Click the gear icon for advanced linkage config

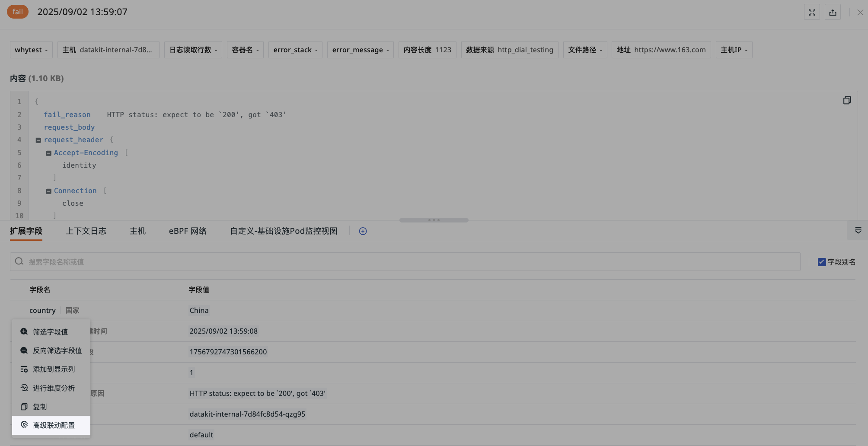coord(24,425)
